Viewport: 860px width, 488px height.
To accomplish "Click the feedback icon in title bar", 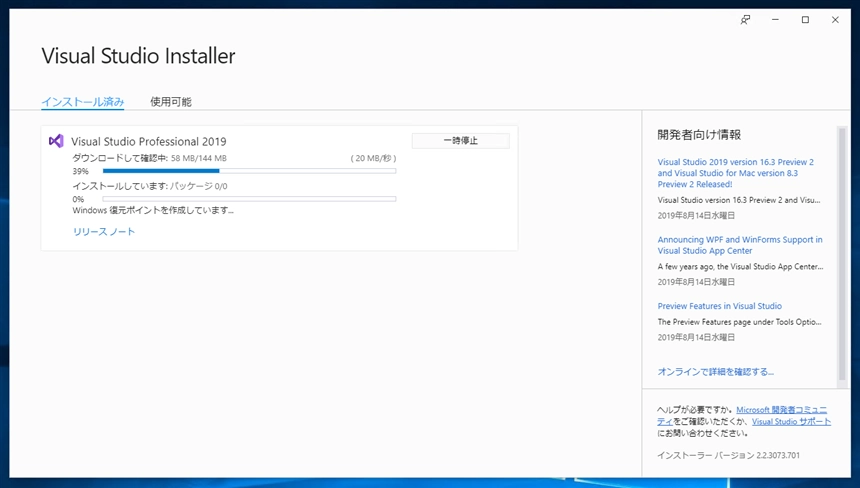I will 745,20.
